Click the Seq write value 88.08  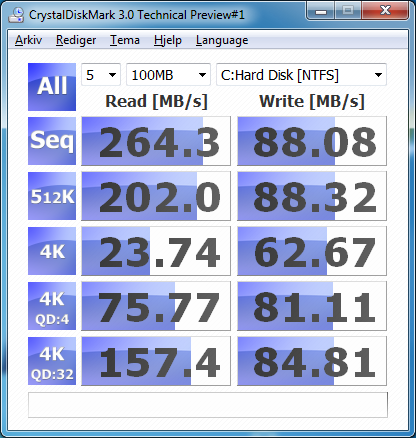312,141
